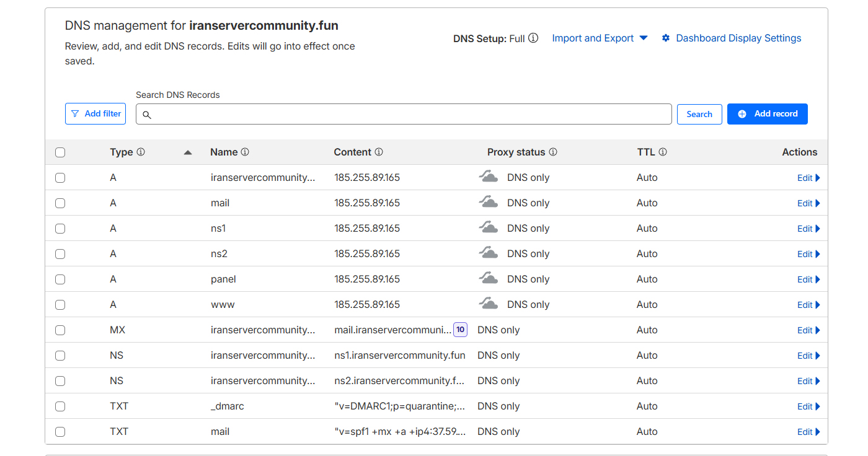Viewport: 868px width, 456px height.
Task: Open the Import and Export dropdown
Action: tap(599, 38)
